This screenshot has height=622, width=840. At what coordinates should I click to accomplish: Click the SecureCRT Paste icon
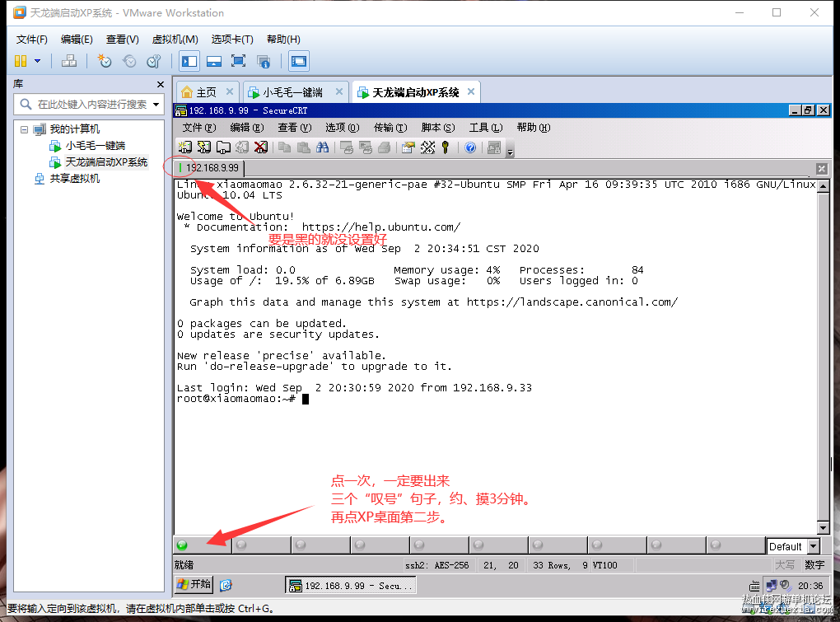tap(303, 147)
